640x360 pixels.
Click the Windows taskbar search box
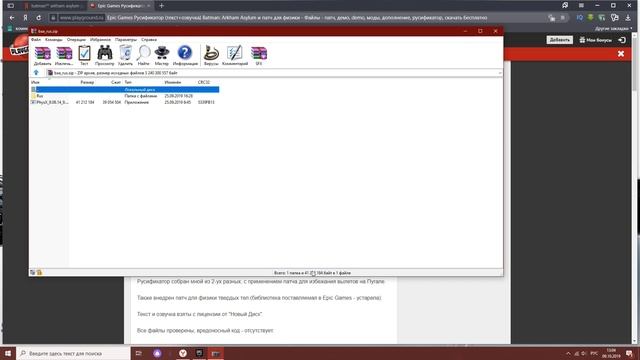(73, 353)
